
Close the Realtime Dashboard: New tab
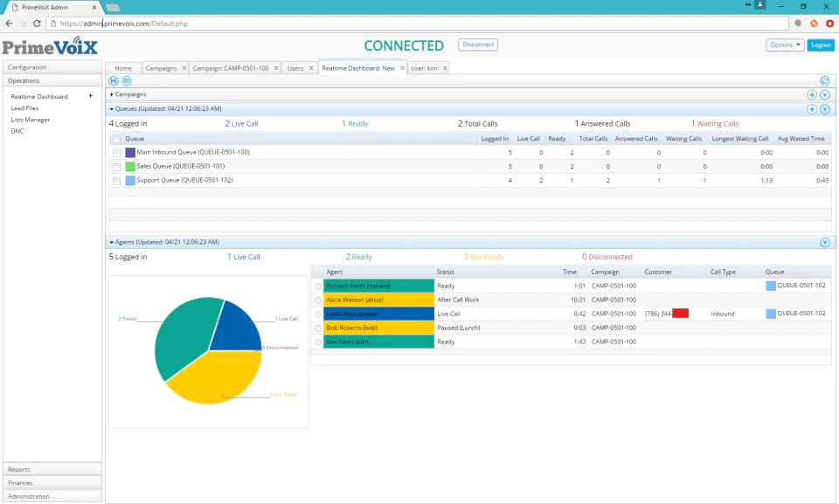tap(402, 68)
